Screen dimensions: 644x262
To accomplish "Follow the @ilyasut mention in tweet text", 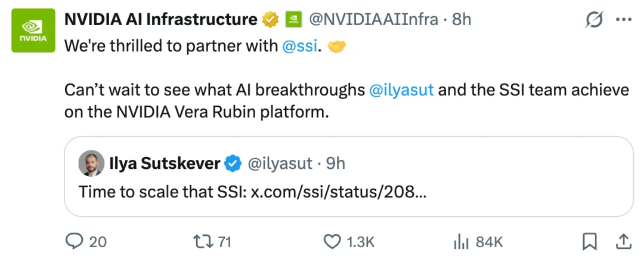I will coord(402,90).
